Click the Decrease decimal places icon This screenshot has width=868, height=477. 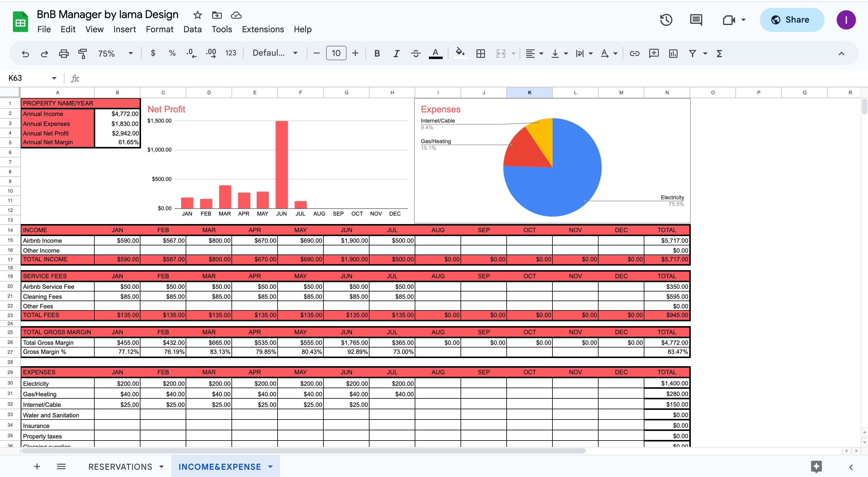point(191,53)
